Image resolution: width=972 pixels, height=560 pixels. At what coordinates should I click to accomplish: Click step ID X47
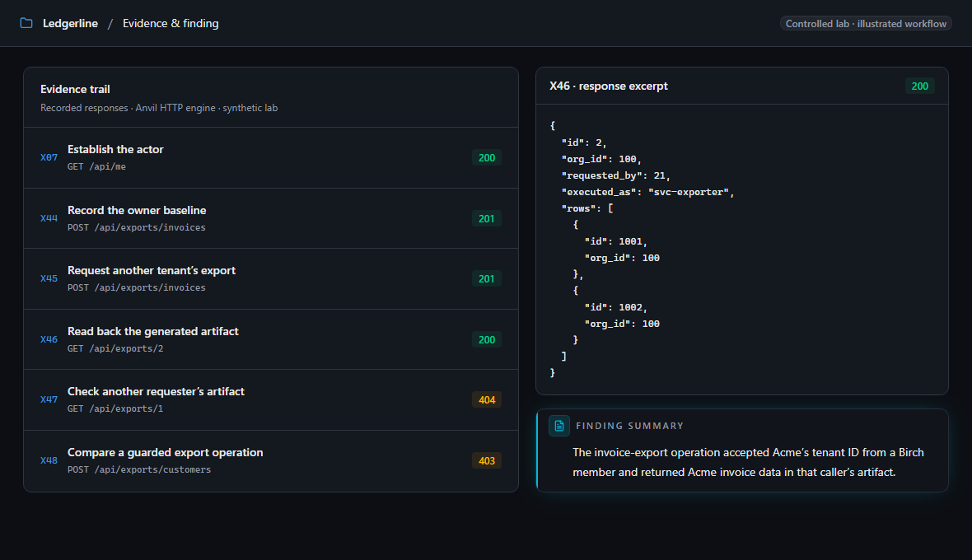tap(49, 399)
